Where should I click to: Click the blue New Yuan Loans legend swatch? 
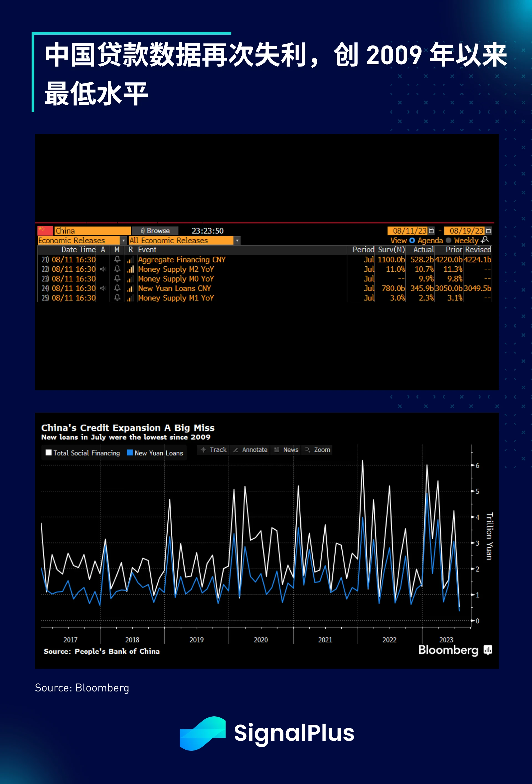click(x=130, y=453)
